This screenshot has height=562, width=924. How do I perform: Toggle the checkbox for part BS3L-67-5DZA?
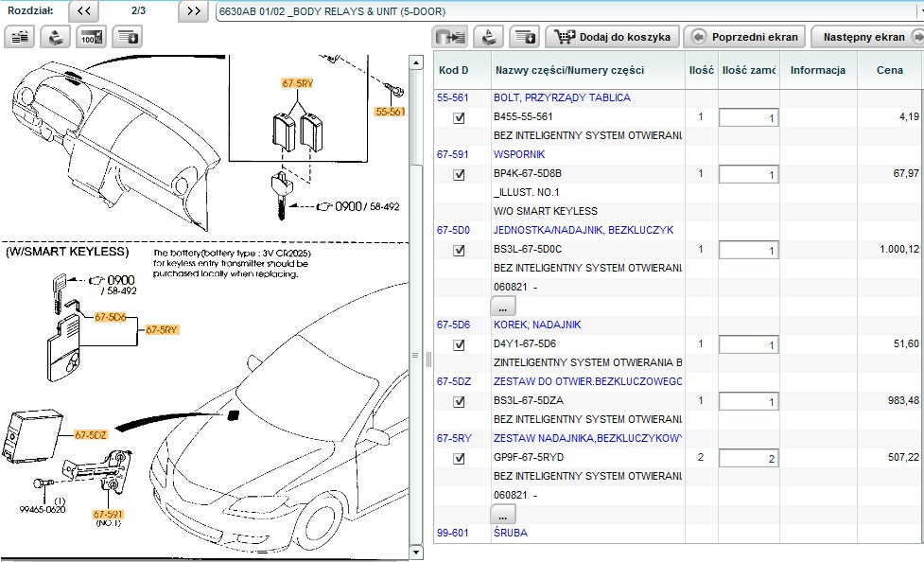pos(459,401)
